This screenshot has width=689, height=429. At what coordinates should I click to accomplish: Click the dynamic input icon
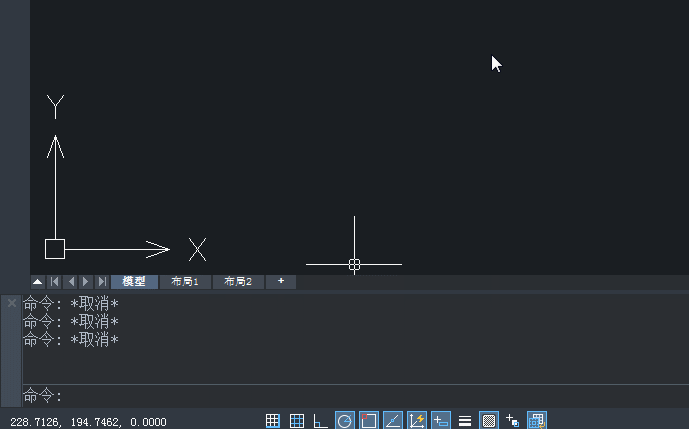[x=441, y=421]
